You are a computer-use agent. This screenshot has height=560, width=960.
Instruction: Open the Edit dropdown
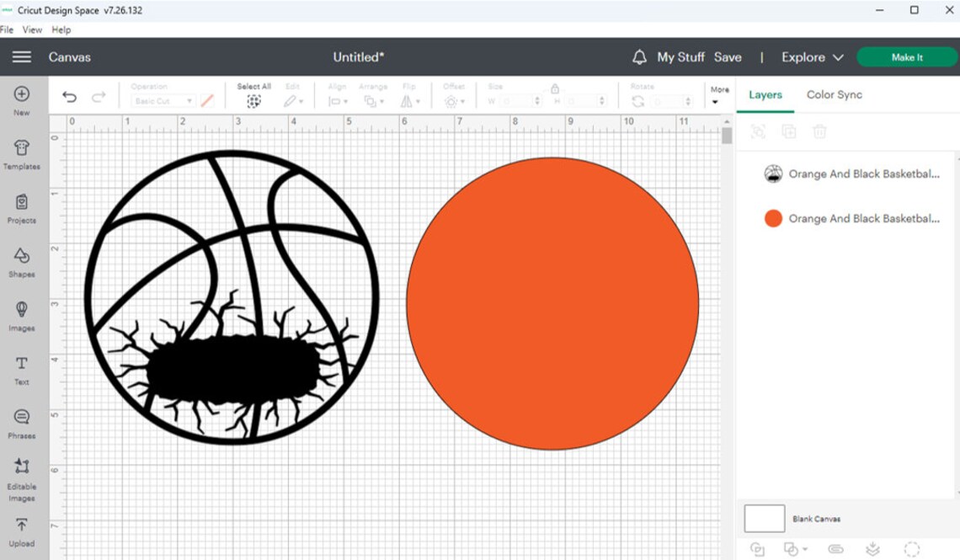[293, 101]
